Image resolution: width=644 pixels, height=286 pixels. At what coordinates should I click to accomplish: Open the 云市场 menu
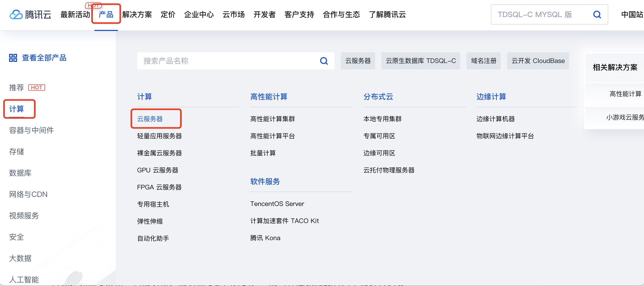(234, 14)
